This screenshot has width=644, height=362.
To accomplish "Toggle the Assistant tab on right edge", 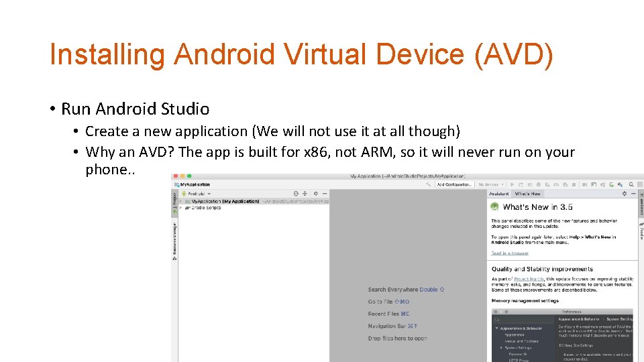I will [x=641, y=205].
